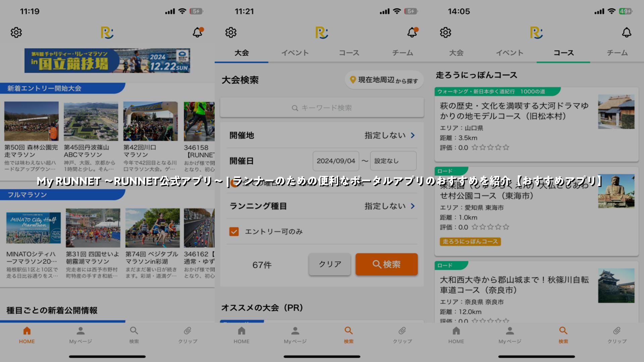The height and width of the screenshot is (362, 644).
Task: Open 第31回 四国せいよ朝霧湖マラソン thumbnail
Action: pos(93,228)
